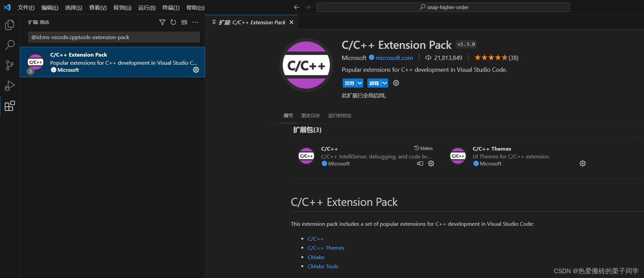Screen dimensions: 644x278
Task: Click the version badge v1.3.0
Action: pos(466,44)
